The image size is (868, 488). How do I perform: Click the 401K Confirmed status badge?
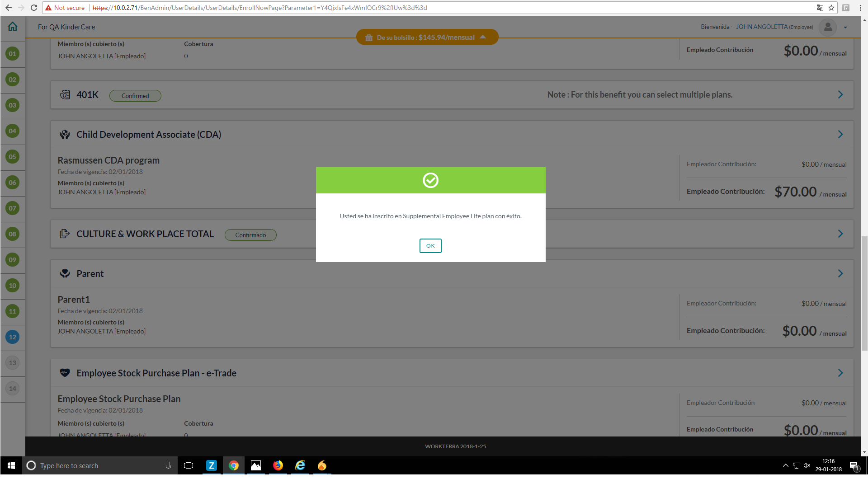[x=135, y=96]
